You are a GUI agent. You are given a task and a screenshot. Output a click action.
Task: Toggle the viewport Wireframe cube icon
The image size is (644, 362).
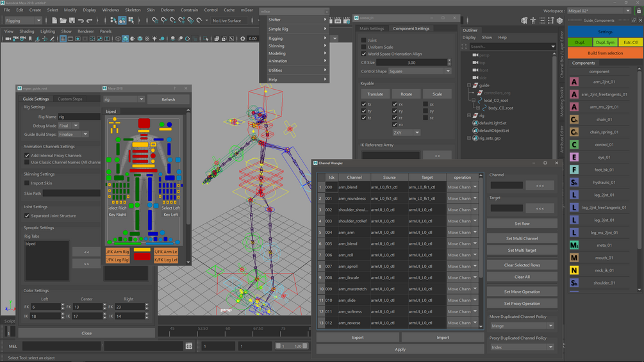pyautogui.click(x=118, y=38)
